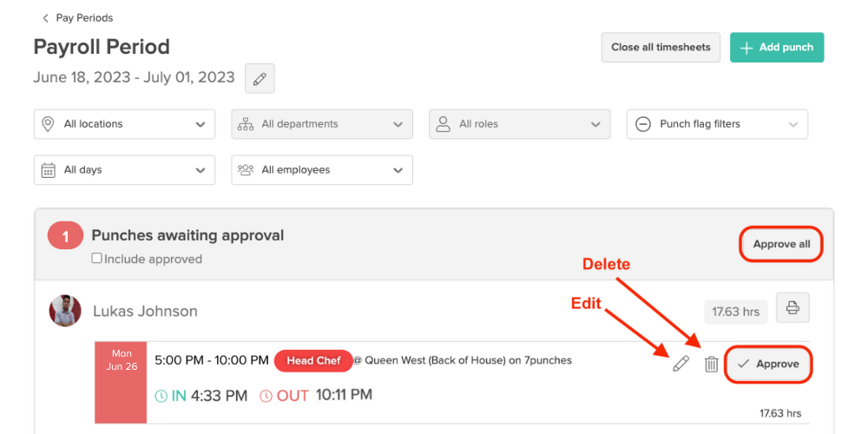The image size is (868, 434).
Task: Delete punch using the trash icon
Action: point(712,365)
